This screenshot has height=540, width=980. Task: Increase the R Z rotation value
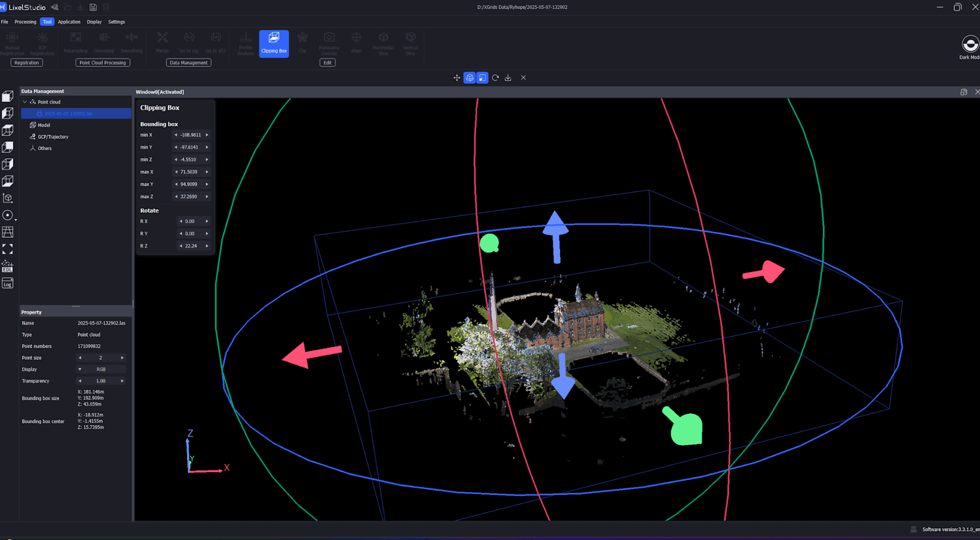(207, 246)
